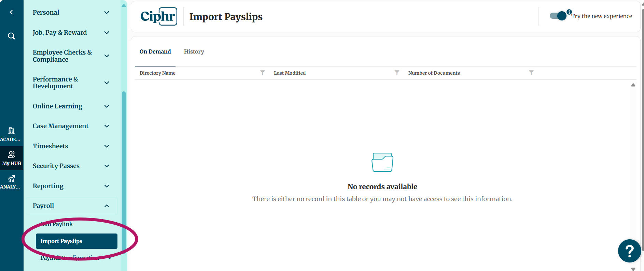Screen dimensions: 644x271
Task: Filter the Last Modified column
Action: [x=397, y=73]
